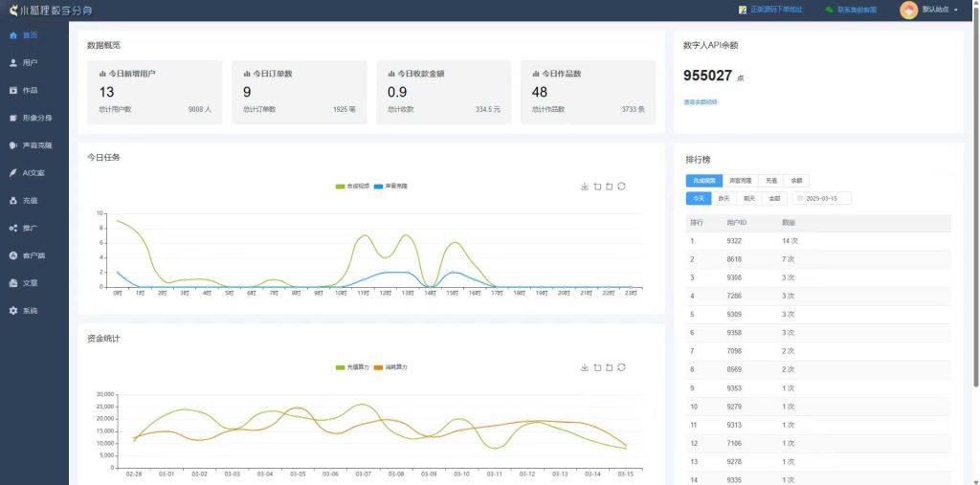Image resolution: width=980 pixels, height=485 pixels.
Task: Click the 查看余额明细 link
Action: click(x=701, y=101)
